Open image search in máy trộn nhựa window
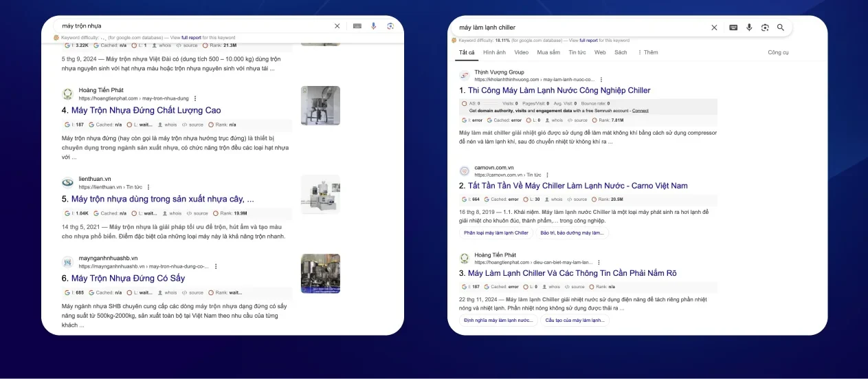Image resolution: width=868 pixels, height=379 pixels. coord(390,26)
